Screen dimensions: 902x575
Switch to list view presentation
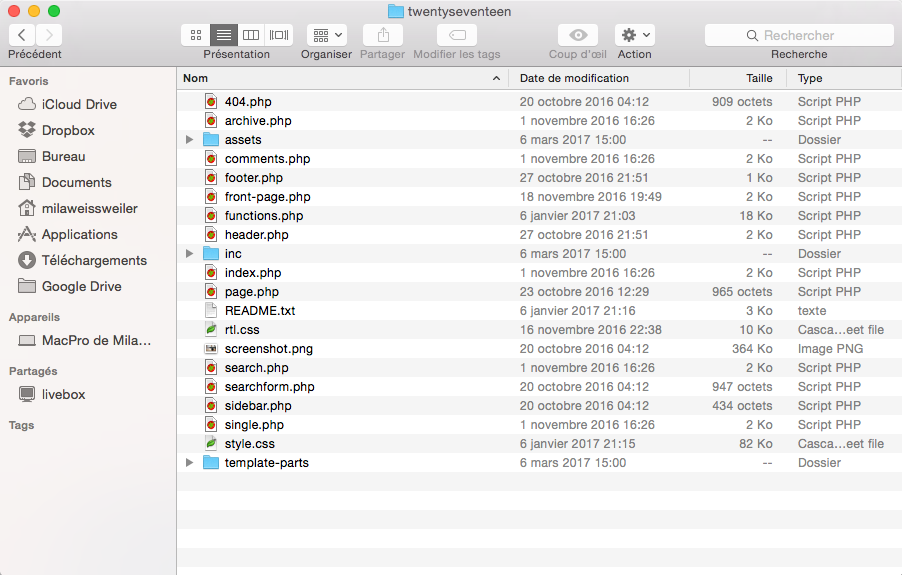[223, 35]
